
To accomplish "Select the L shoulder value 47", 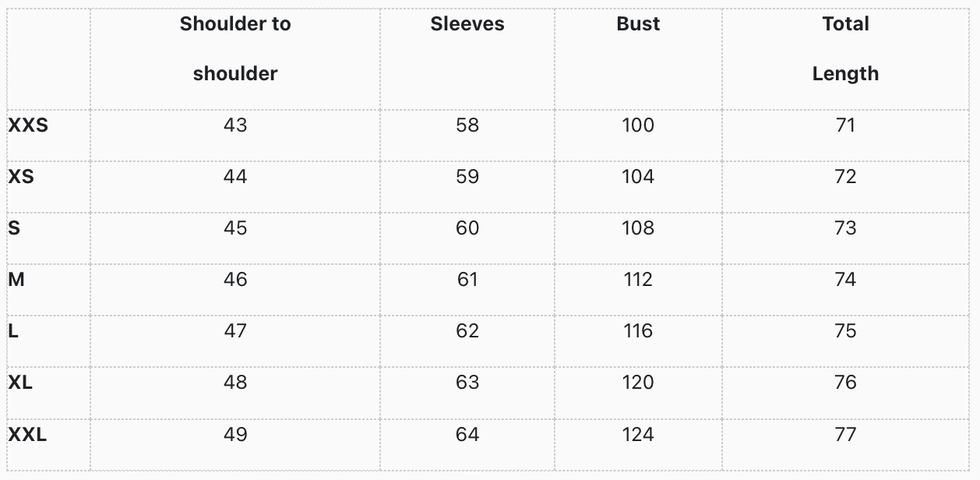I will (x=235, y=331).
